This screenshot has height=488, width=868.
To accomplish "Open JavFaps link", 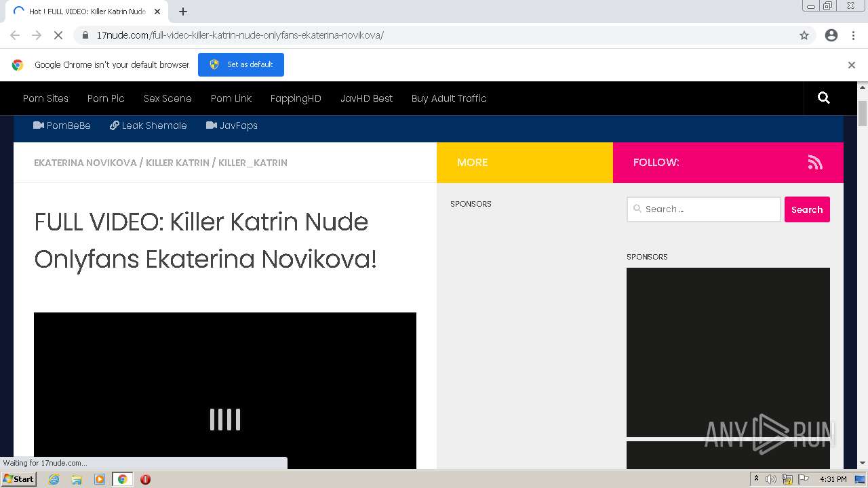I will tap(232, 125).
